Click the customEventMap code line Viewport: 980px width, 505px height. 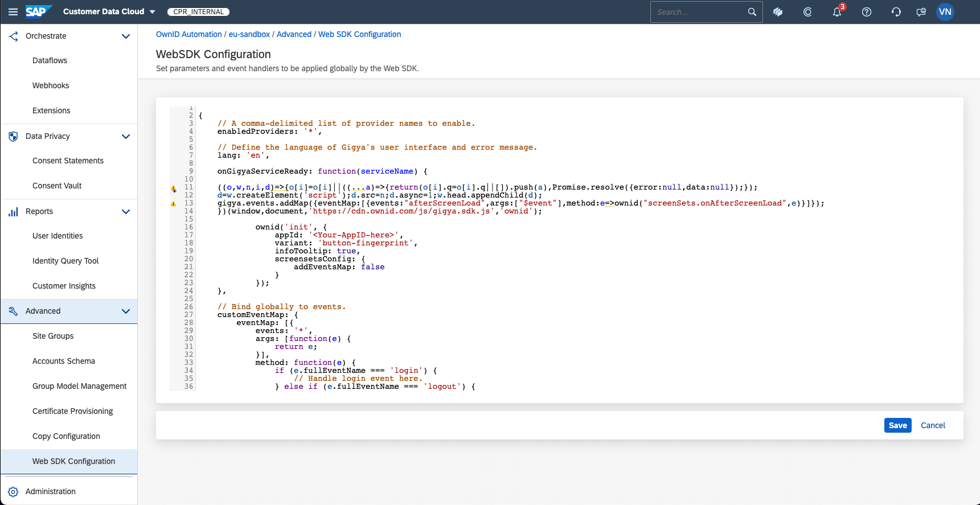(258, 315)
